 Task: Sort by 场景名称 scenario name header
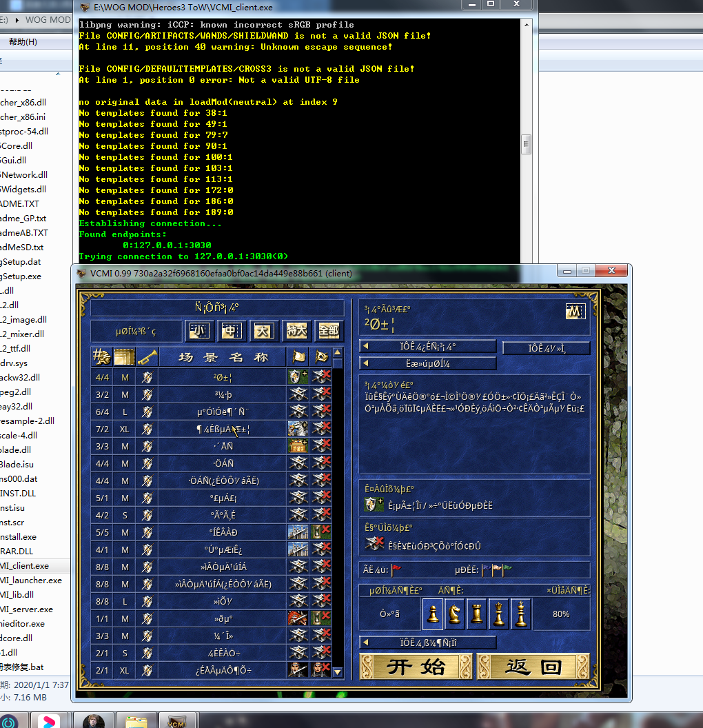tap(223, 357)
